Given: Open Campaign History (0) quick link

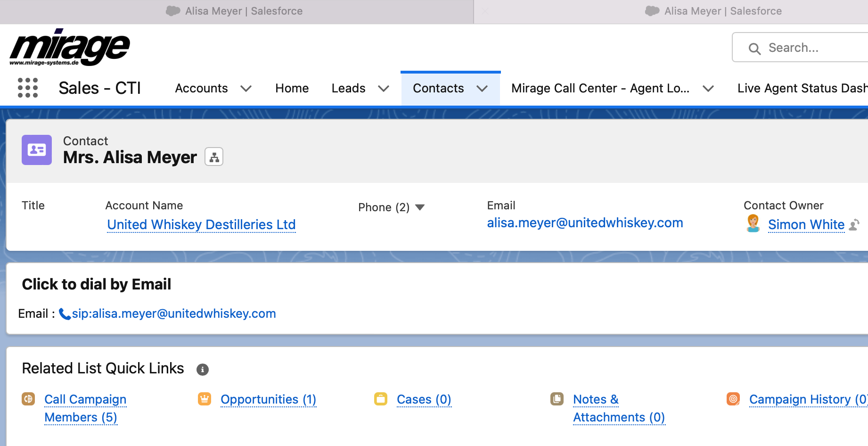Looking at the screenshot, I should 809,399.
